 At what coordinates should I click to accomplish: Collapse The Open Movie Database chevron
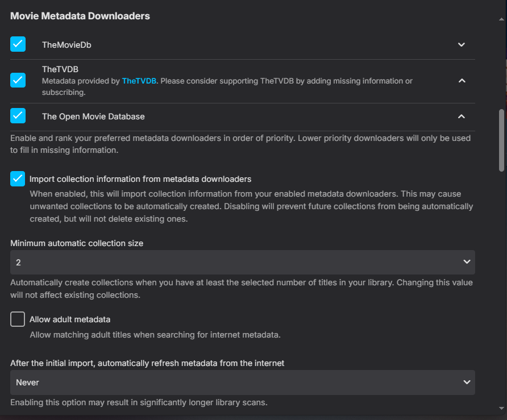click(x=462, y=117)
